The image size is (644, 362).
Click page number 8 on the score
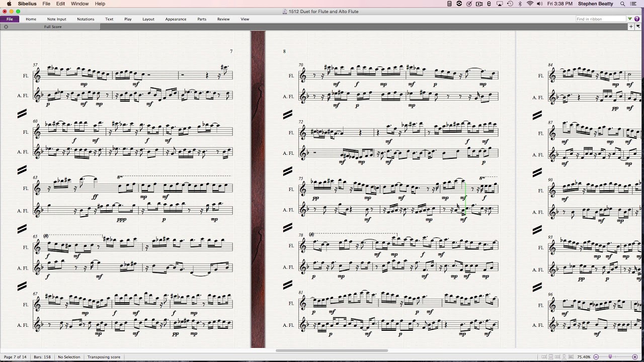284,51
